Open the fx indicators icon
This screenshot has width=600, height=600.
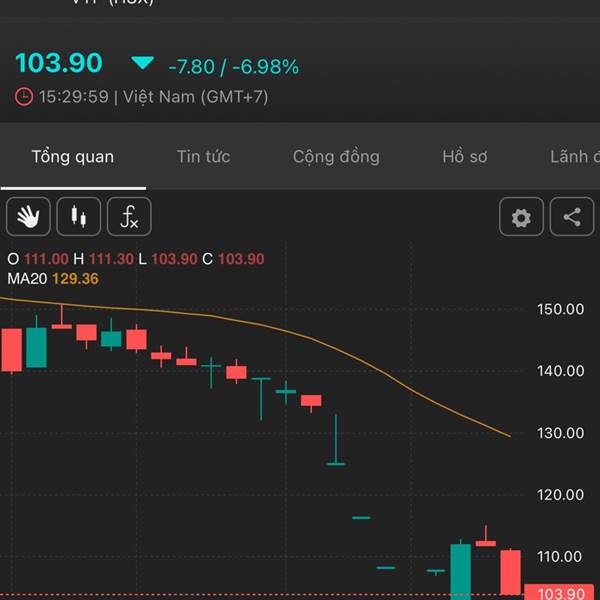(x=129, y=217)
